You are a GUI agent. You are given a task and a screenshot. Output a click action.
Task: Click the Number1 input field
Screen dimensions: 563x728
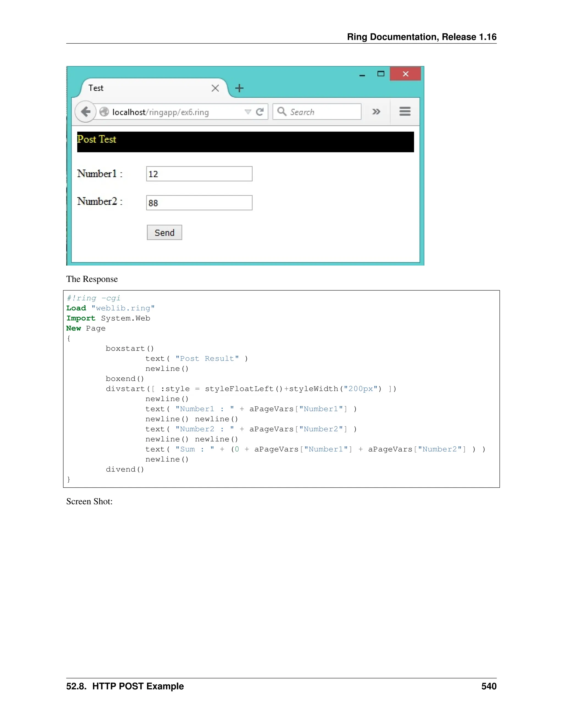point(199,174)
